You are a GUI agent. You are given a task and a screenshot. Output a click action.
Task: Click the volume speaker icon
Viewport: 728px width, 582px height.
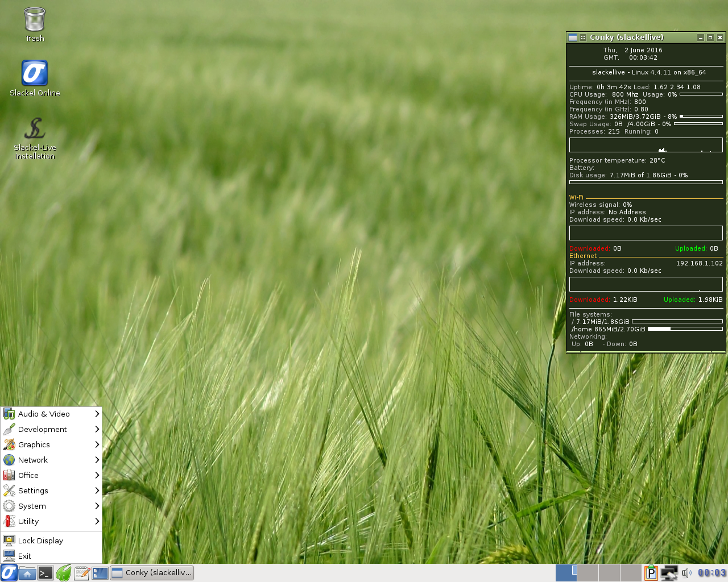(686, 573)
